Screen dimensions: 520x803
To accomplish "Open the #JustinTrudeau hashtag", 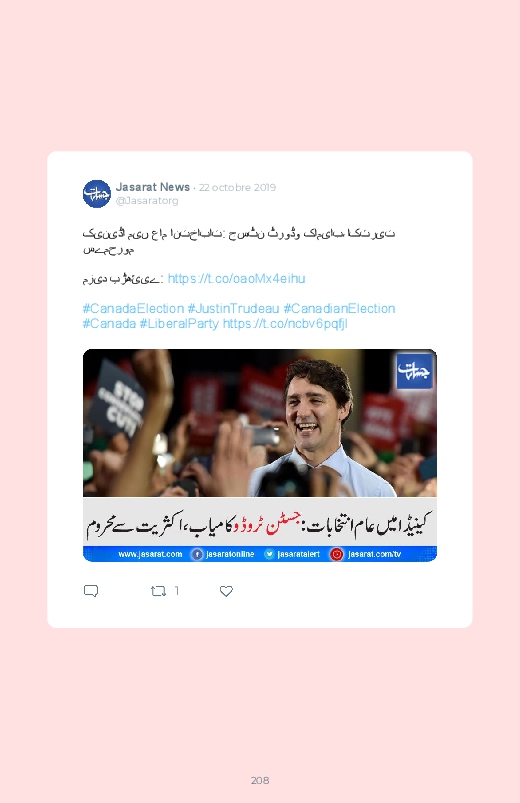I will click(x=233, y=309).
